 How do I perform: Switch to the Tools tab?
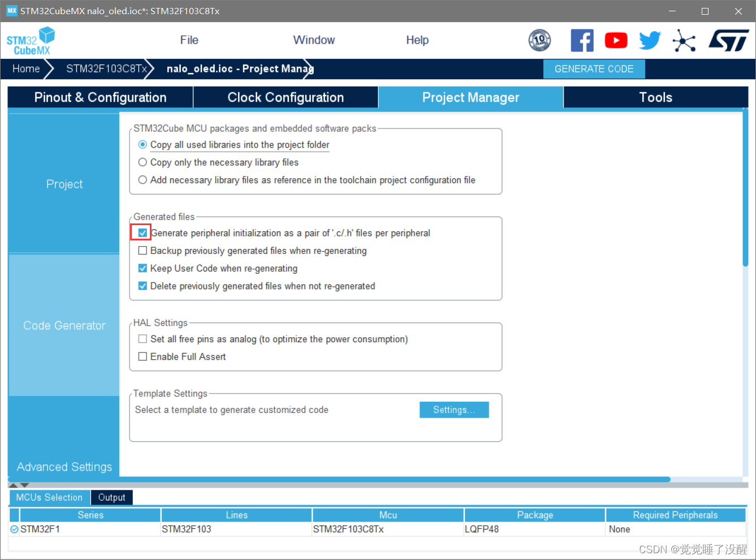pos(656,97)
